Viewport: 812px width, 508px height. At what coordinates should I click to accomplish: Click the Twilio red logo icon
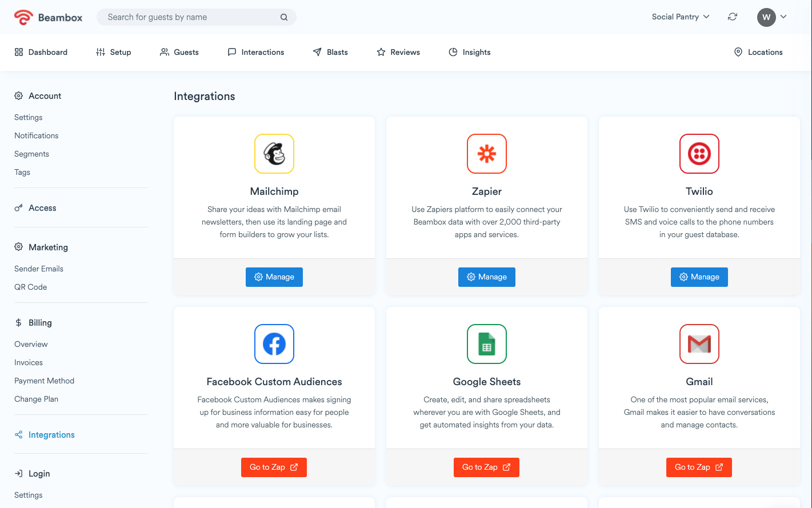pos(699,154)
